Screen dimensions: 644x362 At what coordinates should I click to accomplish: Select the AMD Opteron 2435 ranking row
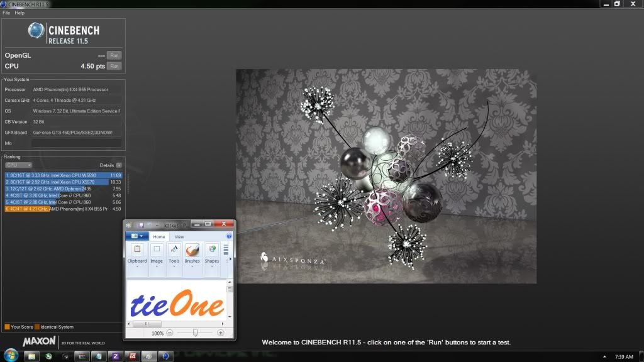pyautogui.click(x=64, y=189)
